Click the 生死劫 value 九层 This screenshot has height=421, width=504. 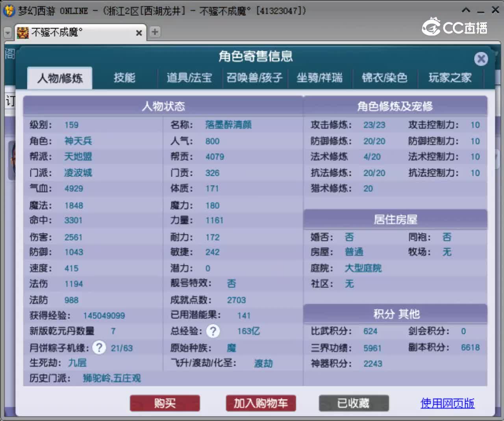(x=77, y=363)
